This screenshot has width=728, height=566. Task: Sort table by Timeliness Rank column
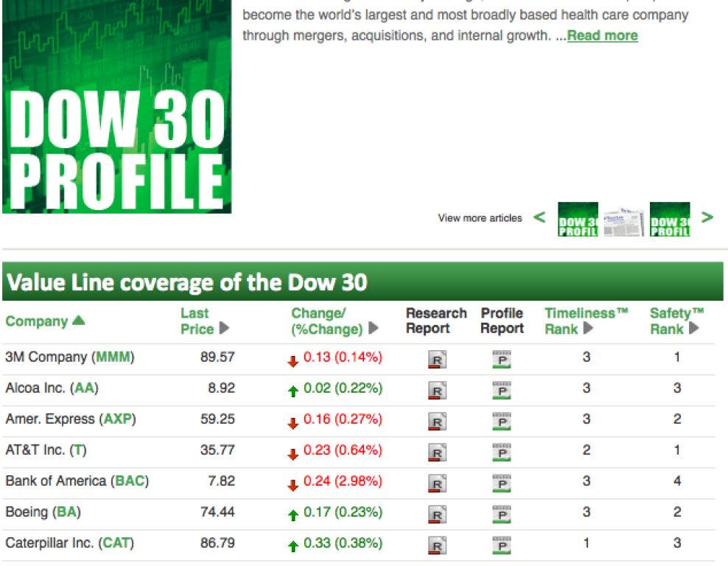tap(586, 321)
